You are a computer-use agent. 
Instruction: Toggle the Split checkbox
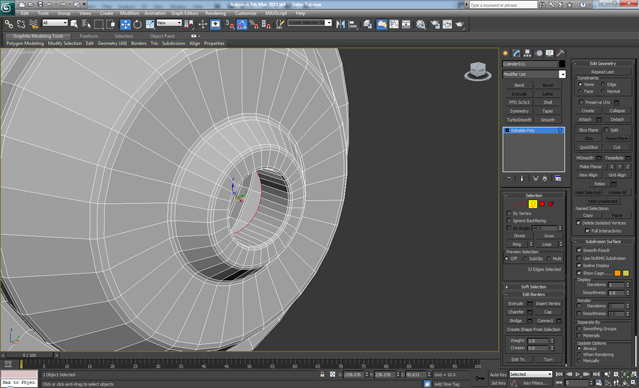pyautogui.click(x=606, y=130)
